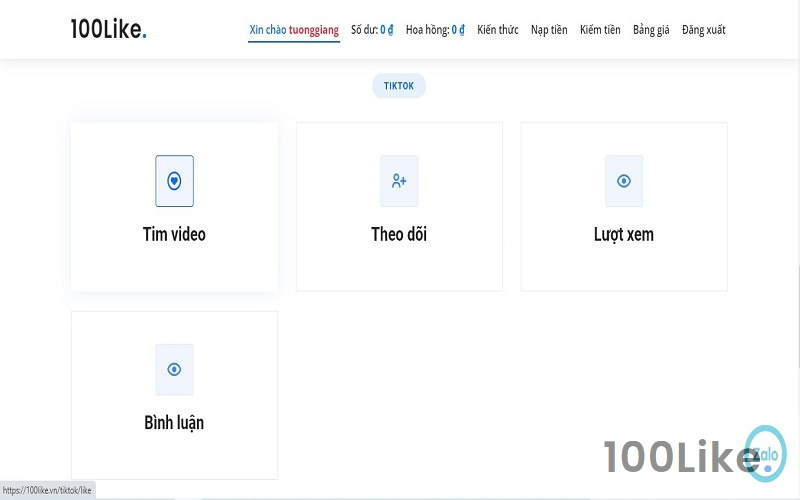Screen dimensions: 800x500
Task: Select the TIKTOK category pill
Action: [x=399, y=86]
